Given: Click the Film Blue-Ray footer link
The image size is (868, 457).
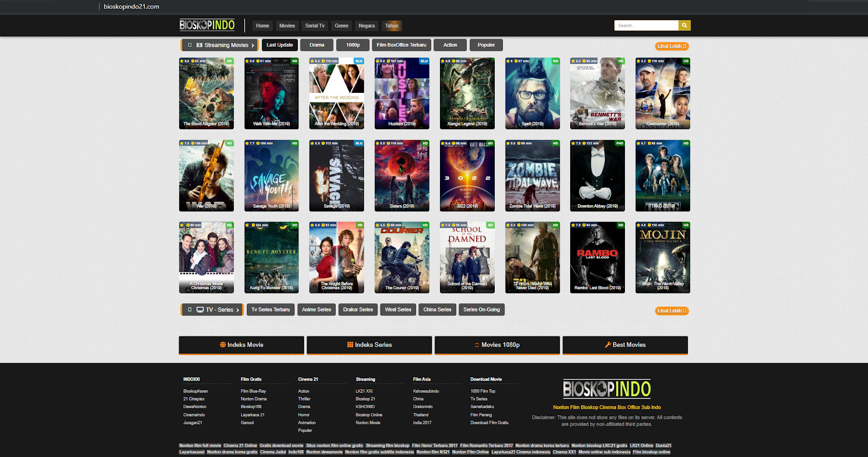Looking at the screenshot, I should [253, 391].
